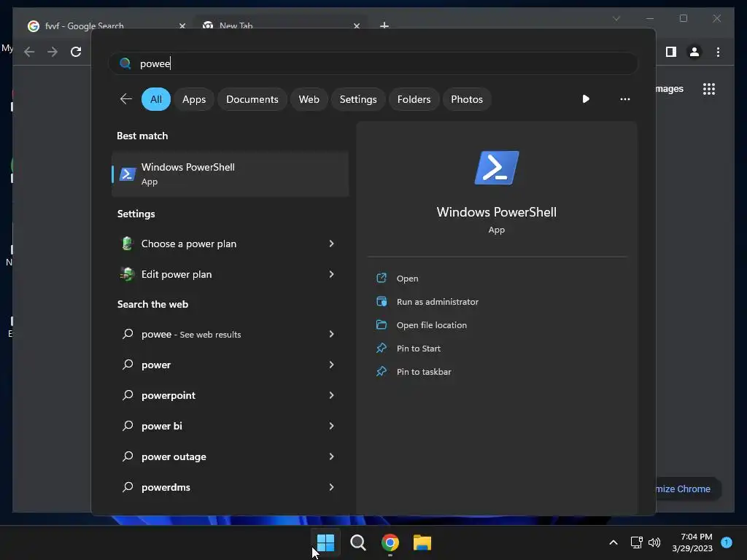
Task: Select the Photos filter
Action: pos(467,99)
